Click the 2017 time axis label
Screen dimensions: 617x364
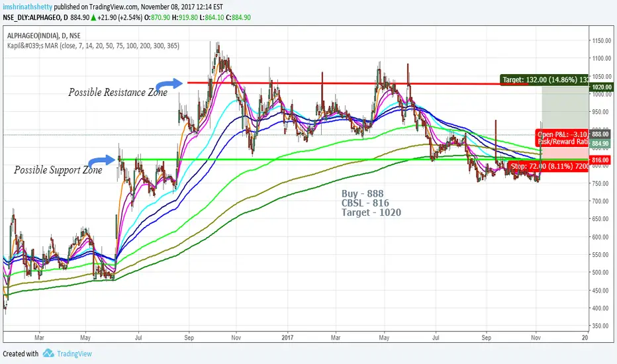pos(287,338)
